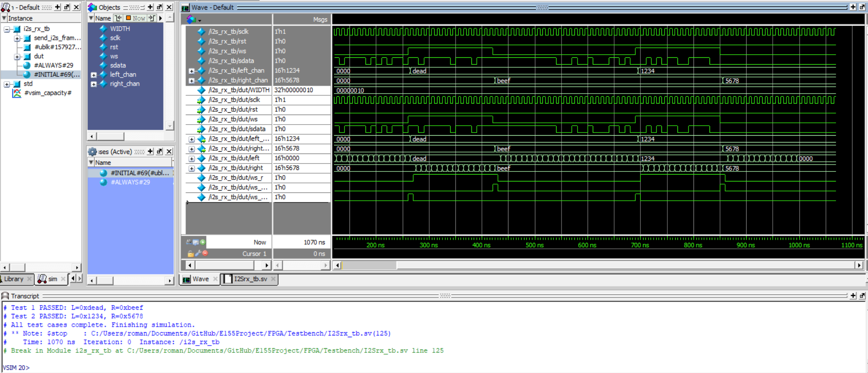868x373 pixels.
Task: Toggle the Cursor 1 lock icon
Action: [191, 253]
